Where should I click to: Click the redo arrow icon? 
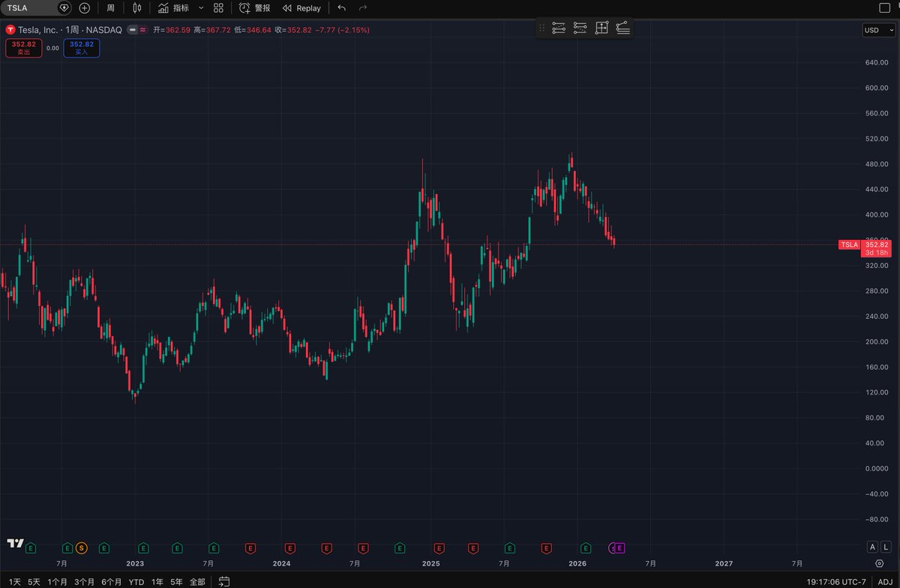tap(363, 7)
